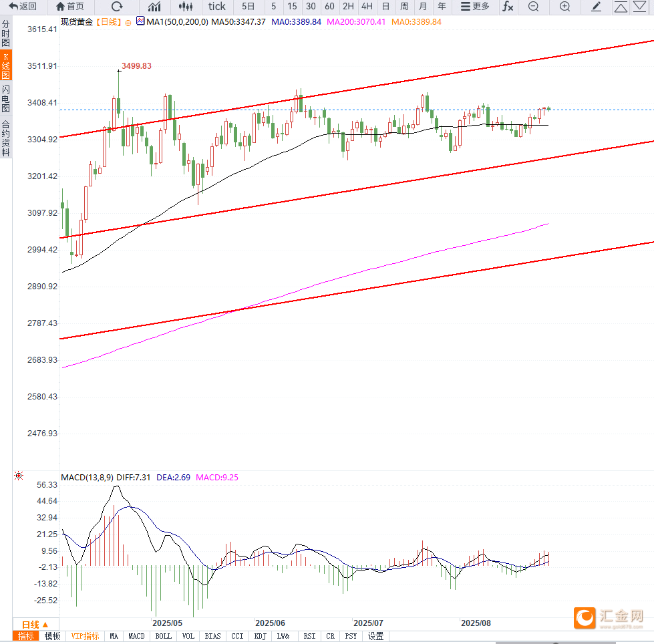Select the 5-minute period
654x644 pixels.
point(274,6)
